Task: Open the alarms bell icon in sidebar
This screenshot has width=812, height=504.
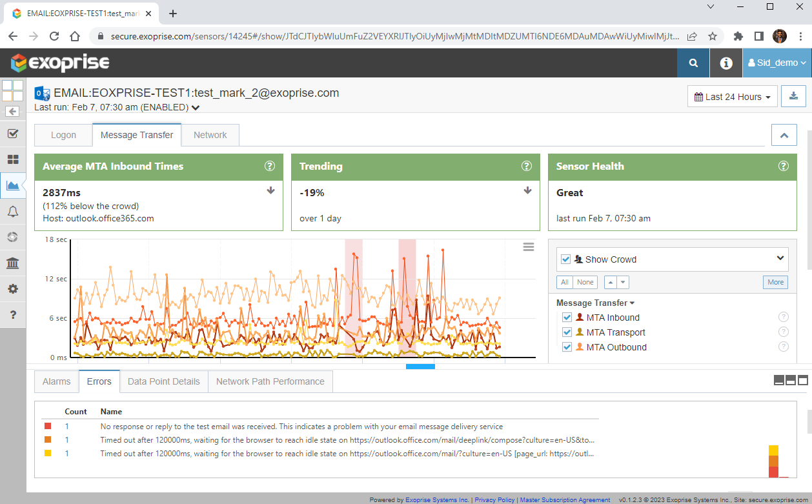Action: point(13,212)
